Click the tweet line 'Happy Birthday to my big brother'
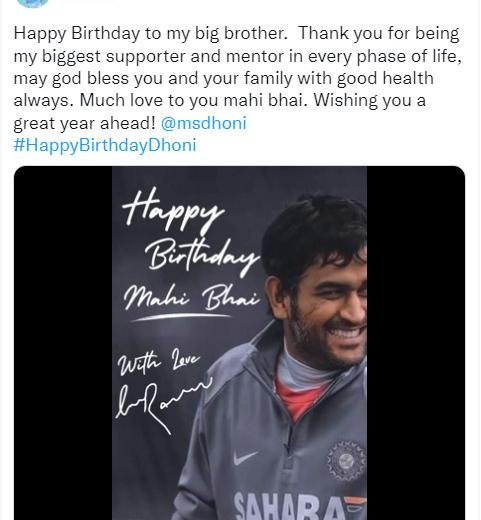481x520 pixels. (151, 34)
